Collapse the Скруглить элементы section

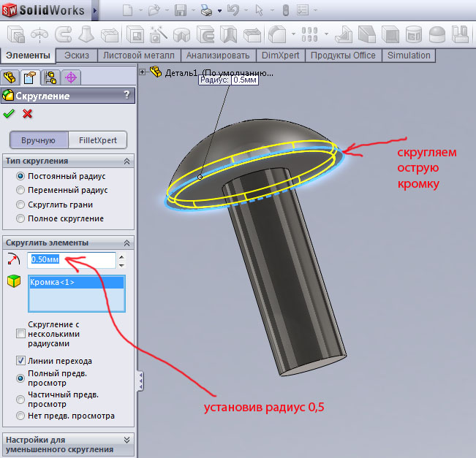(127, 242)
